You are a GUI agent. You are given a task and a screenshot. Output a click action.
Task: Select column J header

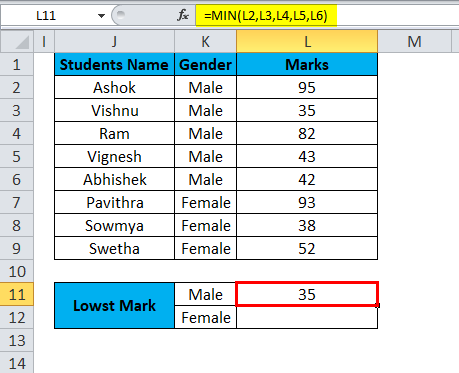tap(114, 42)
